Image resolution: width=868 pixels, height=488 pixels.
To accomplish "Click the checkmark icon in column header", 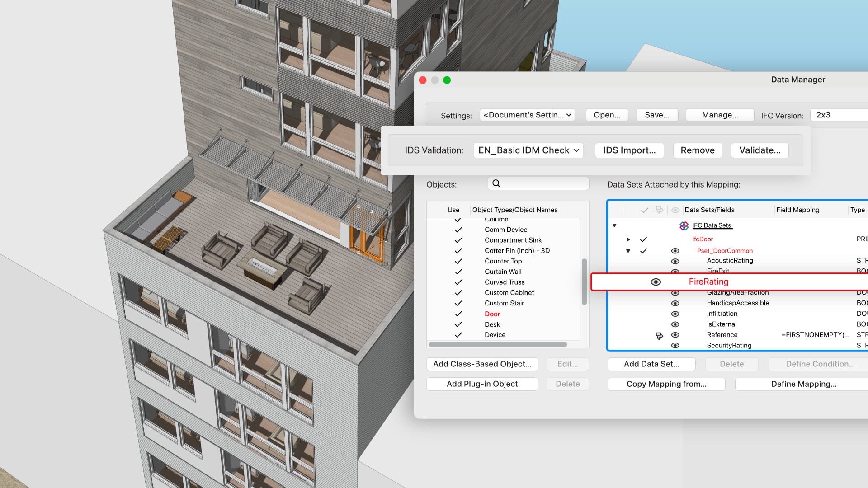I will (x=645, y=210).
